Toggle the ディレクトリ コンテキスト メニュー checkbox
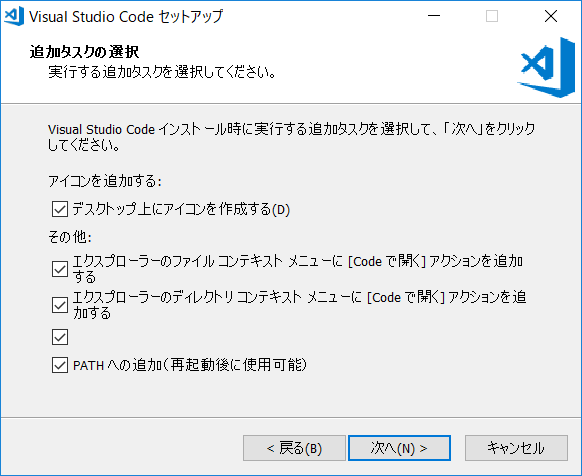This screenshot has width=582, height=476. pyautogui.click(x=60, y=305)
